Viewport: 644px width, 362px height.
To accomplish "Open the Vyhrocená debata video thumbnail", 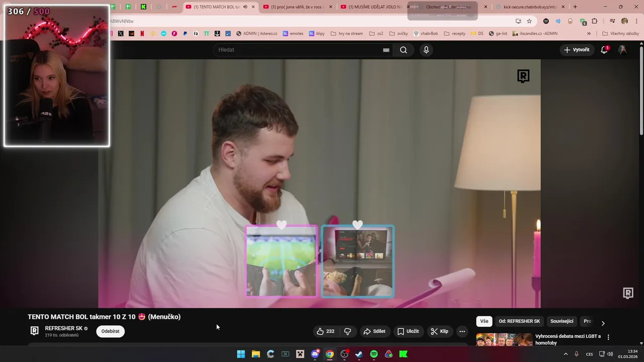I will 504,339.
